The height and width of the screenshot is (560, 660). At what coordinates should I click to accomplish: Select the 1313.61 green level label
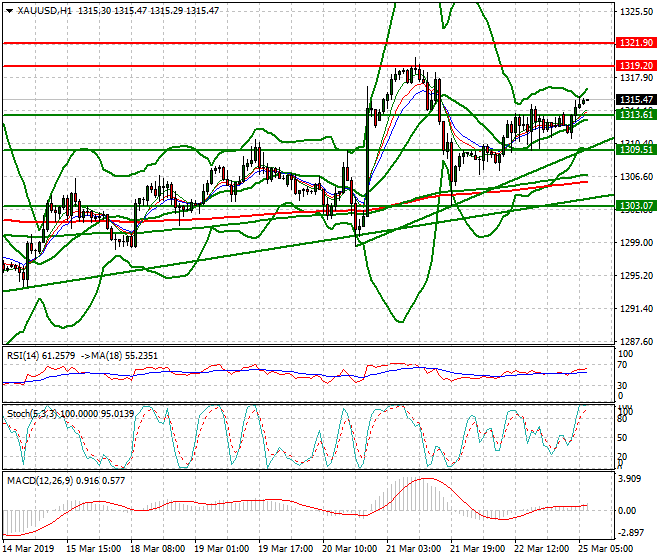pos(636,115)
